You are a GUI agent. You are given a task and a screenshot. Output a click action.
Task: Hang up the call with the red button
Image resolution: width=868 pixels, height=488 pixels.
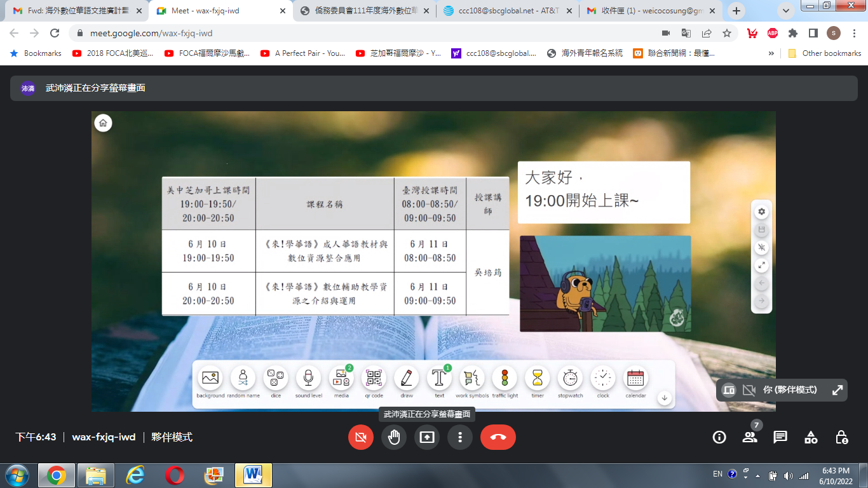coord(498,437)
